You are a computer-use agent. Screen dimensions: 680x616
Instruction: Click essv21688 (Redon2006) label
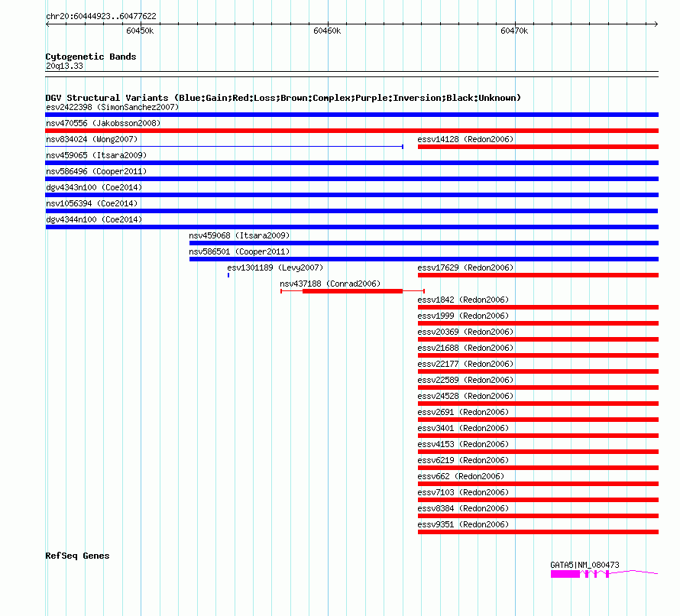pos(465,348)
